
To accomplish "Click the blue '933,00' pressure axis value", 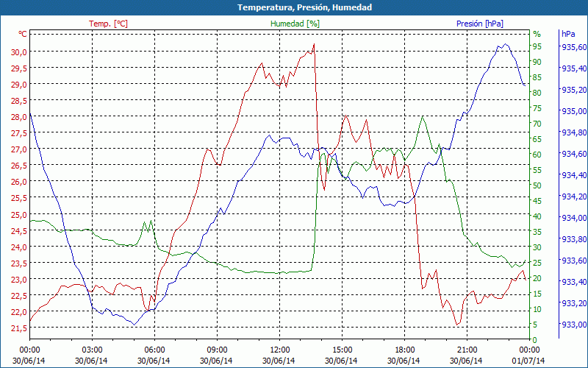I will [574, 325].
